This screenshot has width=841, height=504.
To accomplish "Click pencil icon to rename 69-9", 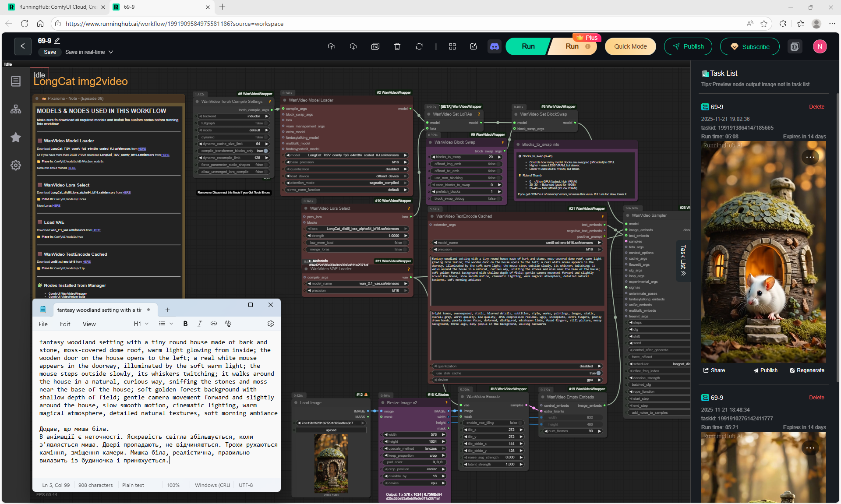I will pyautogui.click(x=57, y=41).
